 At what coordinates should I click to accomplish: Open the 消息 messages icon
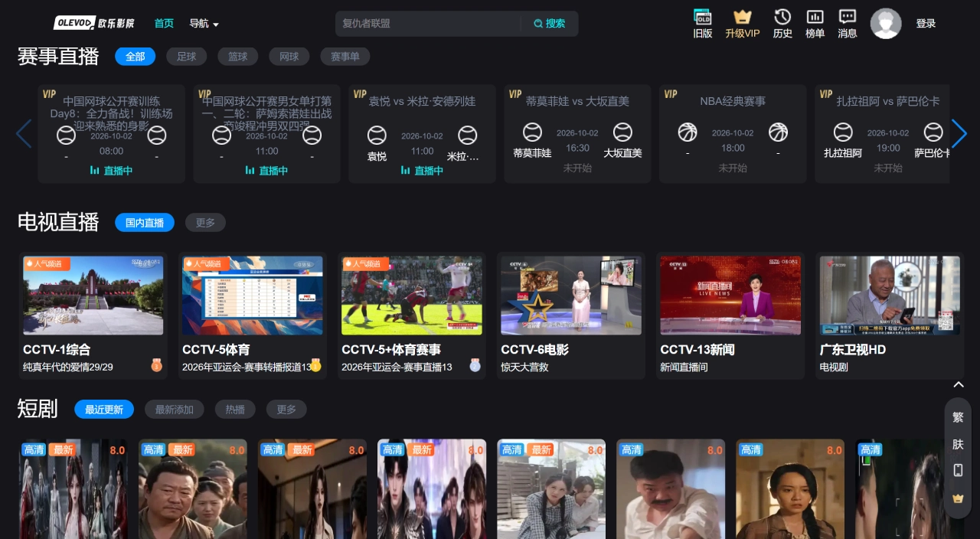click(847, 17)
